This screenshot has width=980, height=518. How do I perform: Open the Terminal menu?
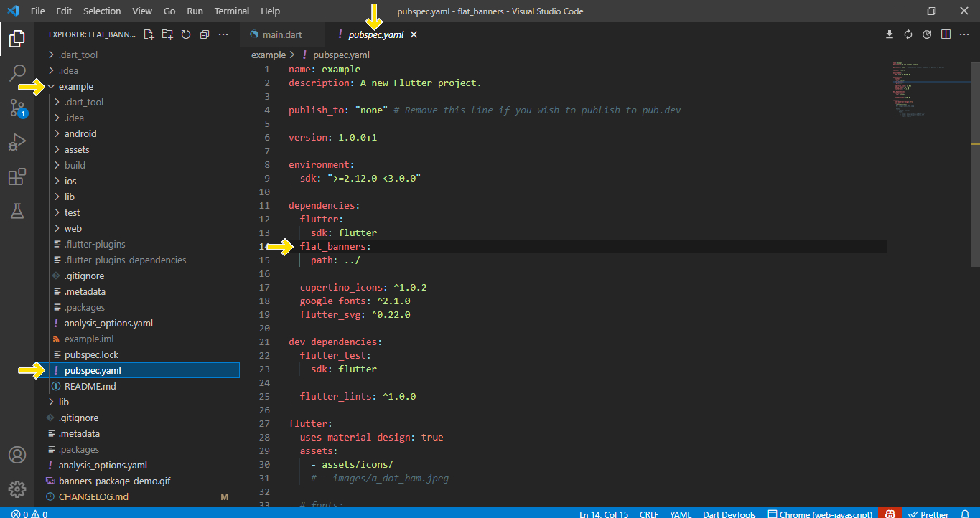232,11
